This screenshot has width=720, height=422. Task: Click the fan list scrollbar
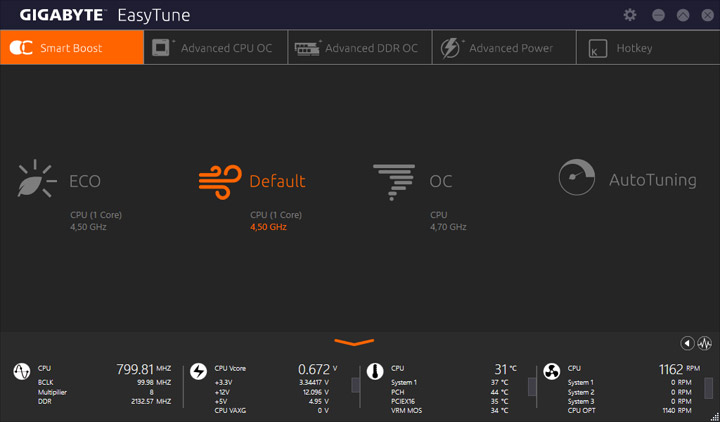pyautogui.click(x=709, y=388)
